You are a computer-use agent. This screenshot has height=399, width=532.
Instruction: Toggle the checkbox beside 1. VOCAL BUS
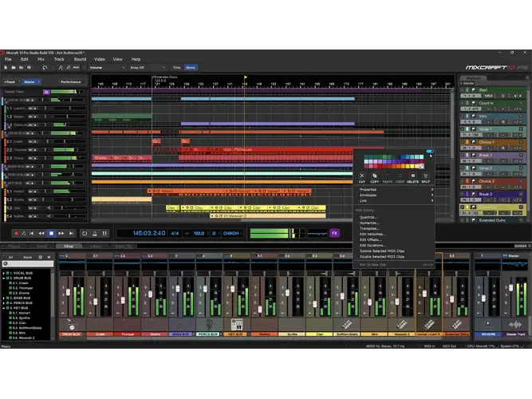pos(7,273)
